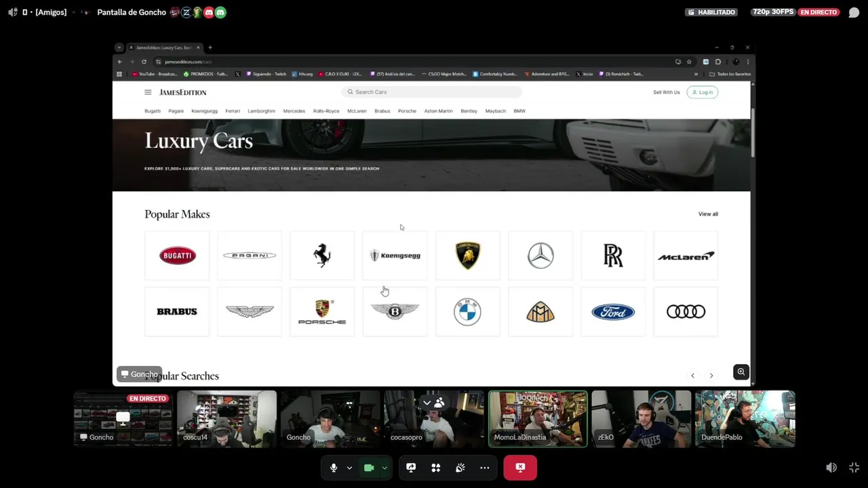Mute the microphone in call controls
Screen dimensions: 868x488
click(334, 468)
